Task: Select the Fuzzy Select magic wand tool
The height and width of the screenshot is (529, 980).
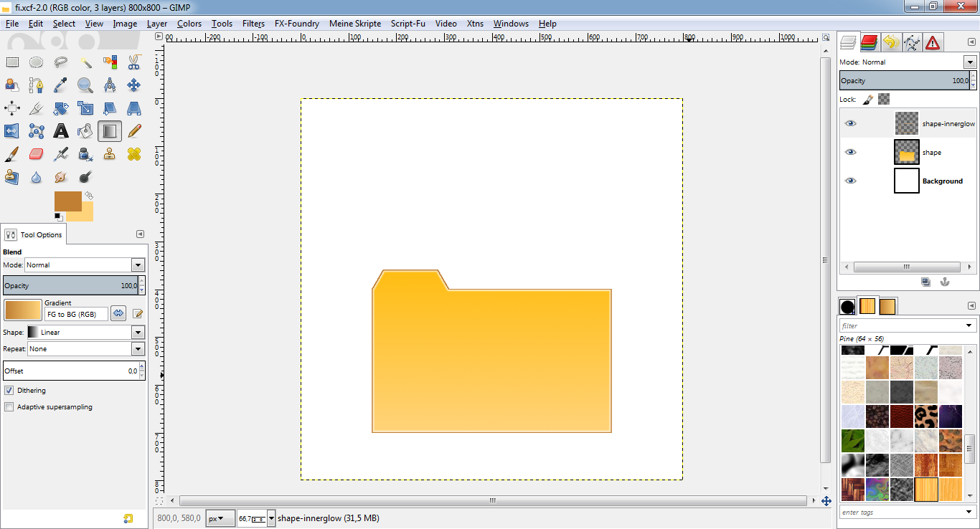Action: 85,62
